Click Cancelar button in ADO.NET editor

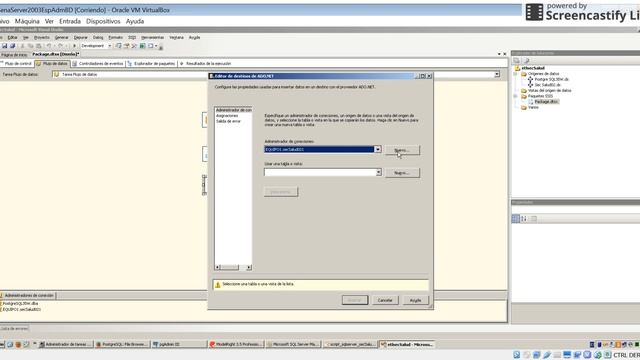tap(385, 300)
